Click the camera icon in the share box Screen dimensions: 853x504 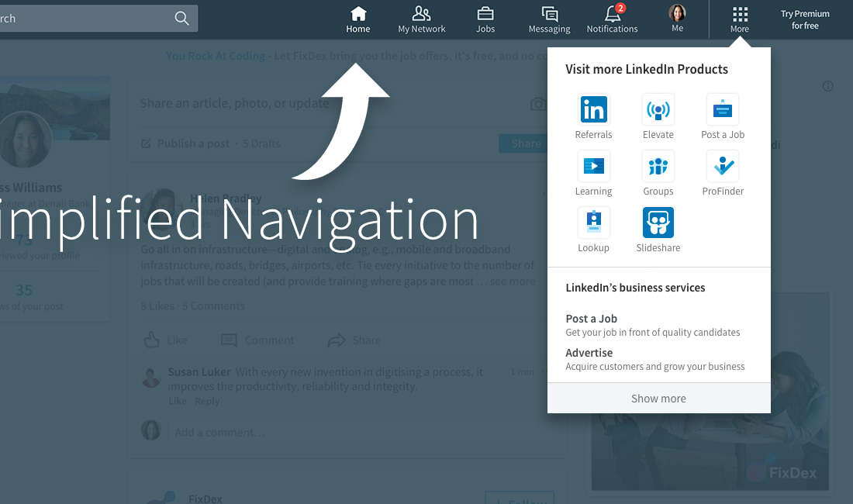coord(538,104)
